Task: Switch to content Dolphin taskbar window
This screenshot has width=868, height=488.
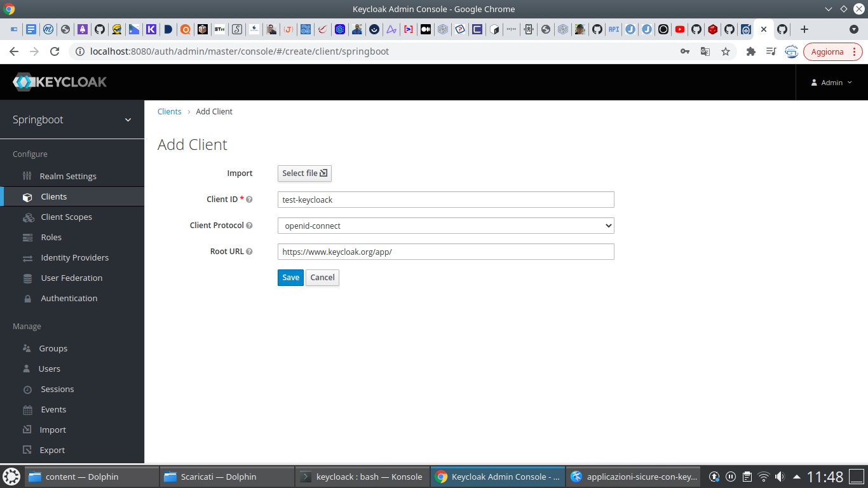Action: (x=92, y=477)
